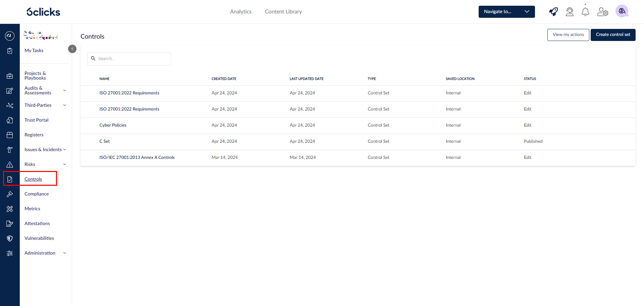Open Projects & Playbooks

tap(35, 76)
